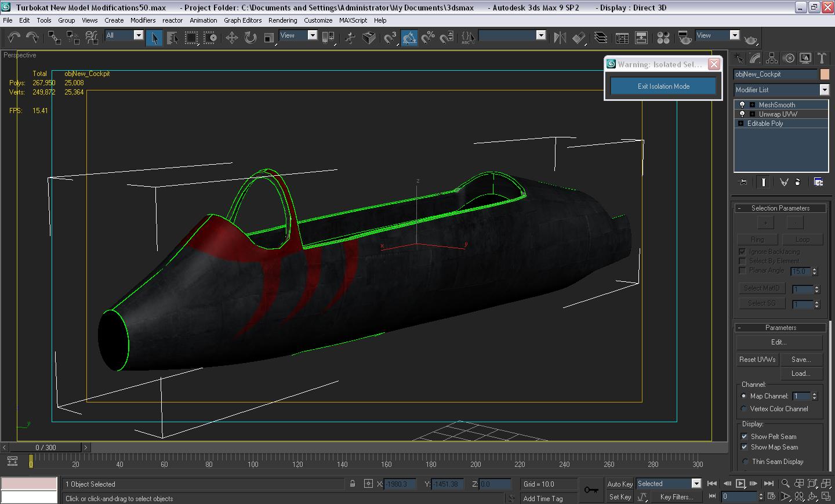
Task: Click the Exit Isolation Mode button
Action: [x=662, y=86]
